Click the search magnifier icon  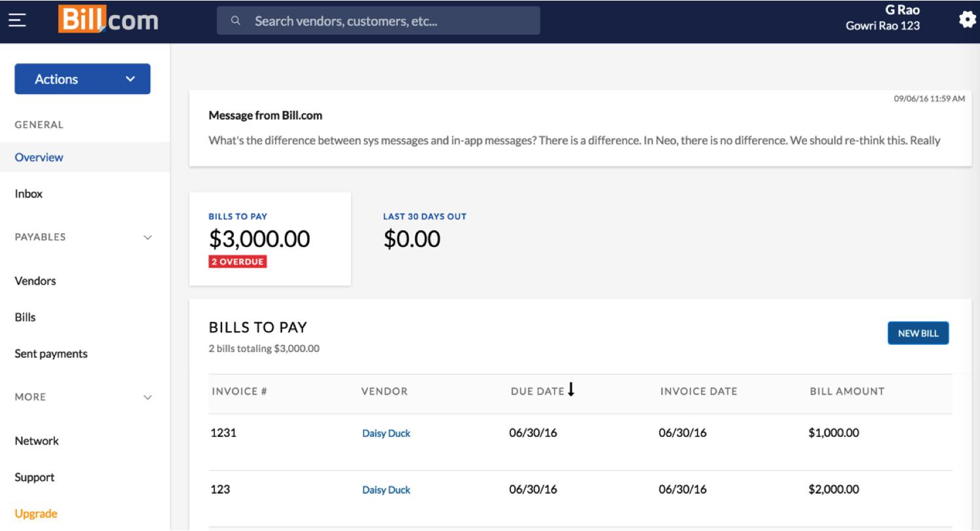(x=236, y=21)
